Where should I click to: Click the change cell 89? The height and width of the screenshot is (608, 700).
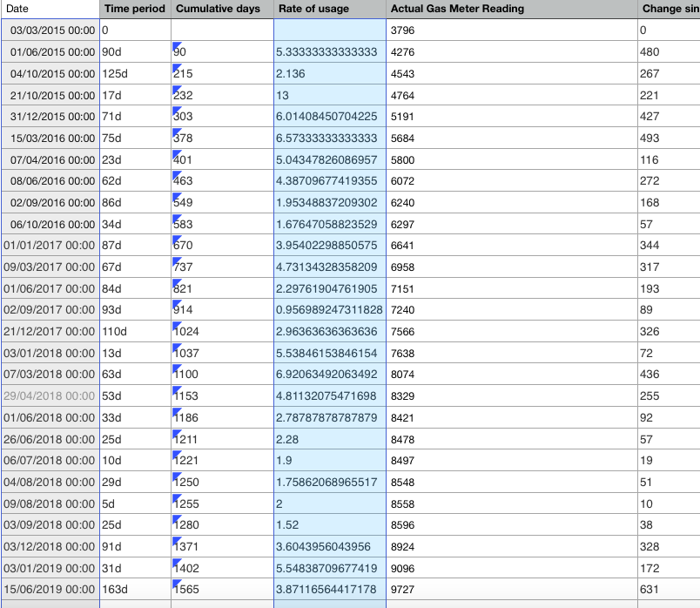pyautogui.click(x=669, y=309)
